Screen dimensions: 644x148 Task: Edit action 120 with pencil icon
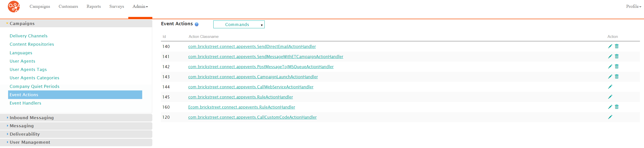coord(610,117)
